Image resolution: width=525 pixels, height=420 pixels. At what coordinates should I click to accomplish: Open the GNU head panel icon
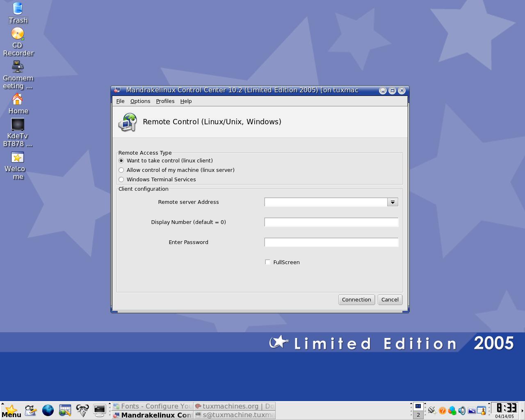(82, 410)
